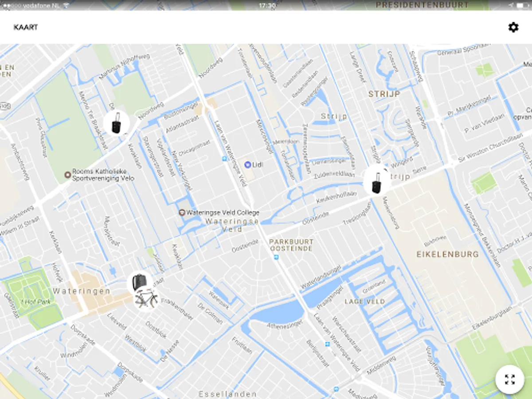Click the STRIJP district label
Viewport: 532px width, 399px height.
384,94
